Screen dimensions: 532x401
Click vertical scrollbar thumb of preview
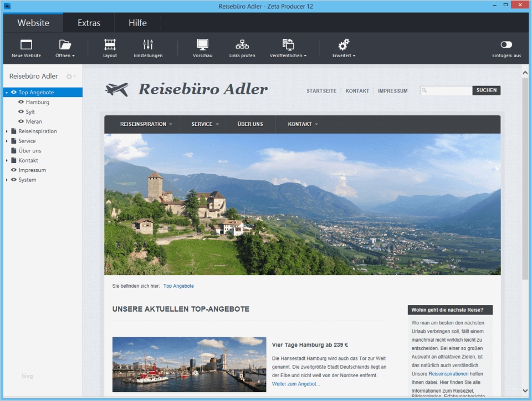pos(525,178)
